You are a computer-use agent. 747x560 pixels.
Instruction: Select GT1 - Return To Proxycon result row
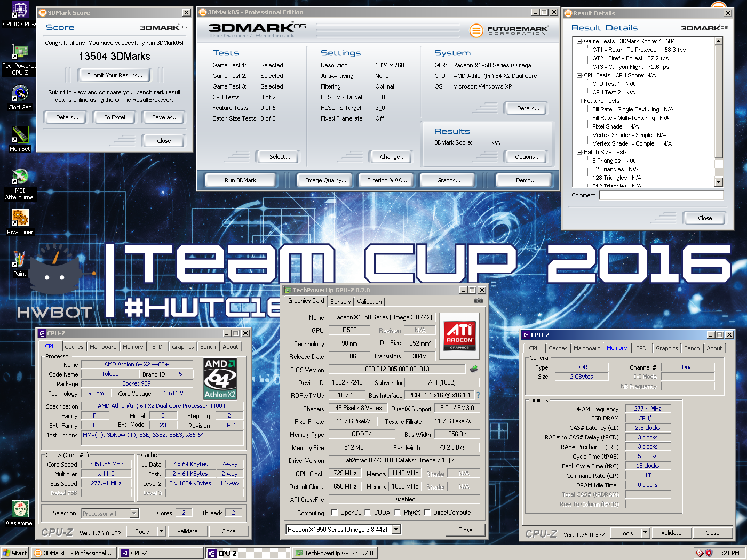tap(639, 50)
